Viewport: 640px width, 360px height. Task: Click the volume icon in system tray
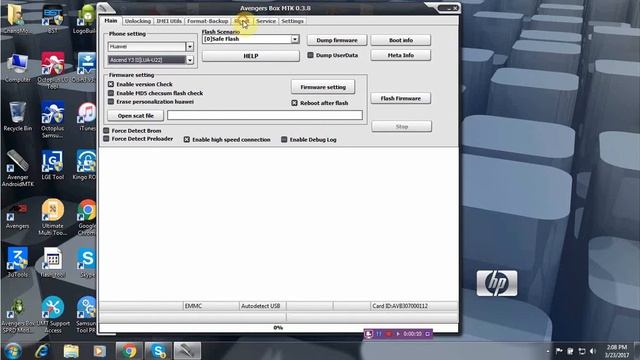(593, 351)
